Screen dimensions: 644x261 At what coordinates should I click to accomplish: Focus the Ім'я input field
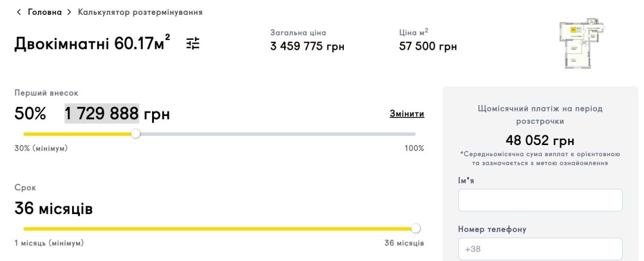click(x=540, y=200)
